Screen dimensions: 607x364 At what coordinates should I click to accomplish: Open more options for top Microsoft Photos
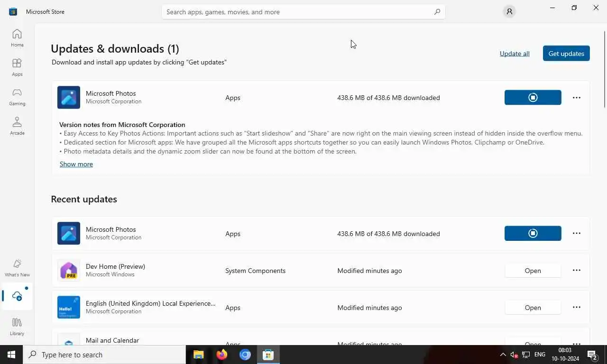click(x=577, y=98)
